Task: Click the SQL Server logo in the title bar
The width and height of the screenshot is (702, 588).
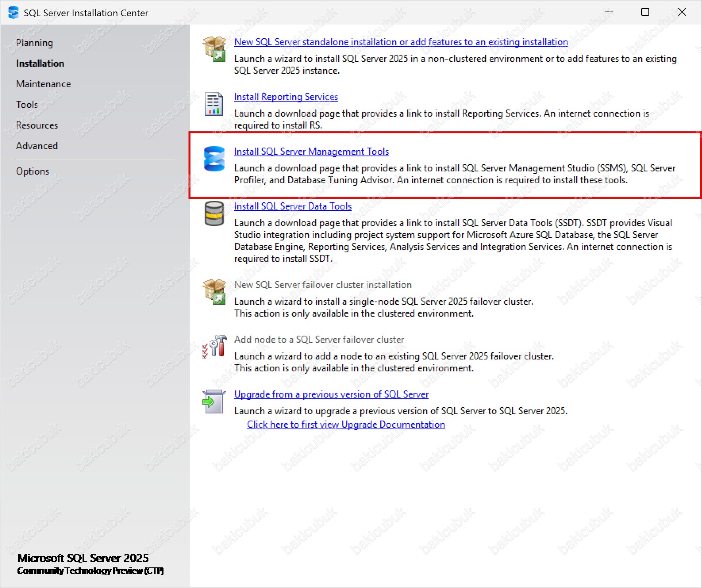Action: click(x=13, y=13)
